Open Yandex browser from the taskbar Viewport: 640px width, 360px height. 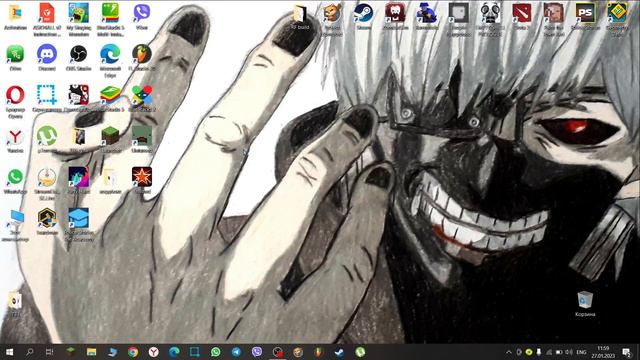coord(153,352)
